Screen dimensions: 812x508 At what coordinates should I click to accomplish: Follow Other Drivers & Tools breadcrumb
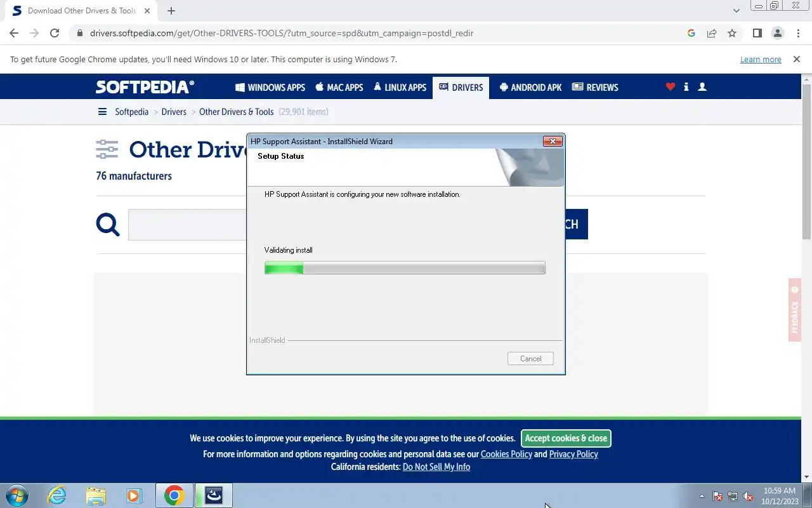click(237, 112)
